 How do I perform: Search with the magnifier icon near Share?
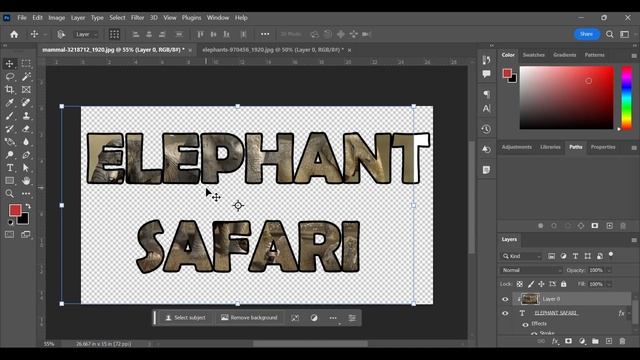(610, 34)
